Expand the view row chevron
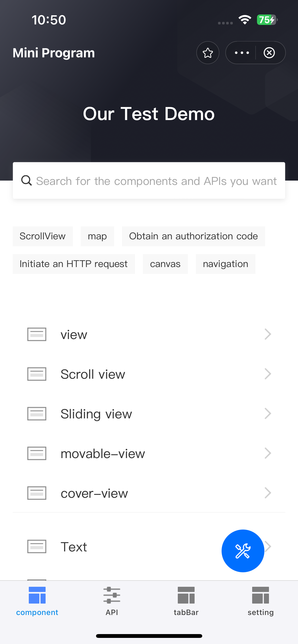Image resolution: width=298 pixels, height=644 pixels. pos(267,334)
